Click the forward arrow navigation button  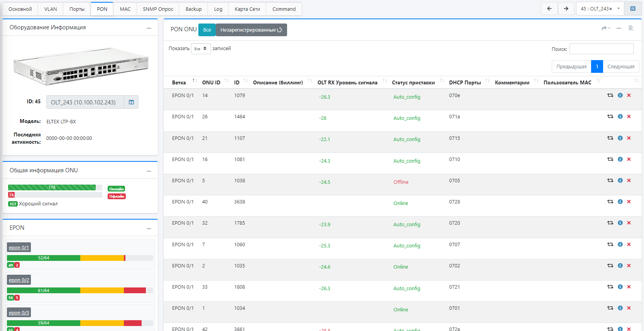click(x=566, y=8)
